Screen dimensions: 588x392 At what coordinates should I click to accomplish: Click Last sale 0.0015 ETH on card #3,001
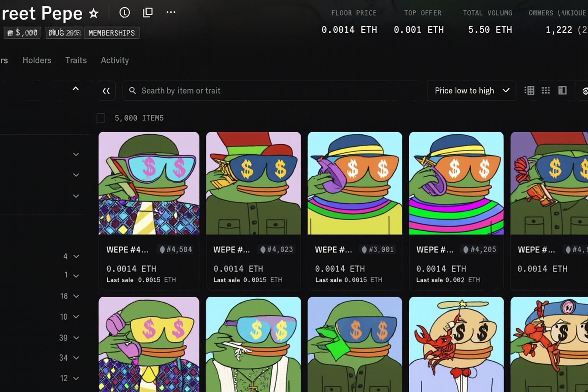click(349, 280)
